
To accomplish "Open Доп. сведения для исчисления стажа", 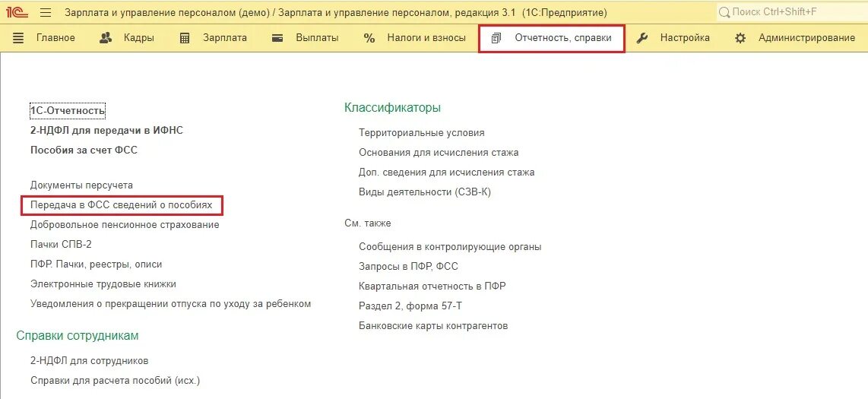I will (447, 172).
